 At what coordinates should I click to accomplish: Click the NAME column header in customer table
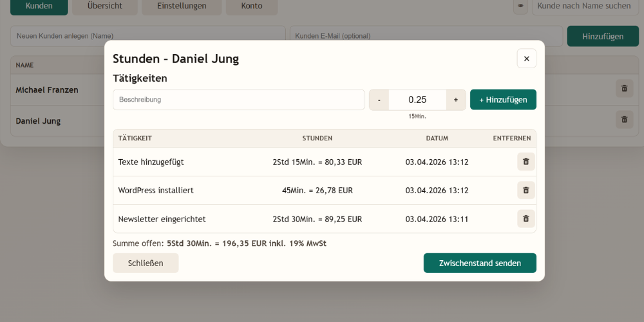(x=24, y=65)
